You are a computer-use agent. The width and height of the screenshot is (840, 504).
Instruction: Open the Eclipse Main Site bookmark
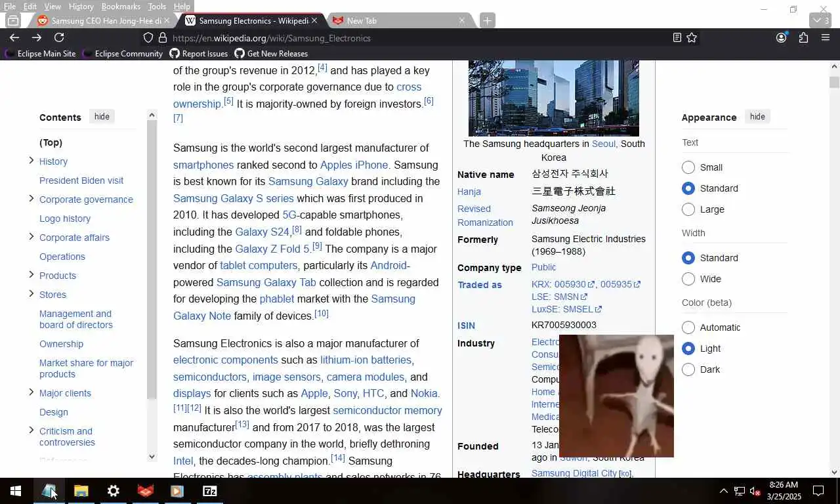tap(40, 54)
